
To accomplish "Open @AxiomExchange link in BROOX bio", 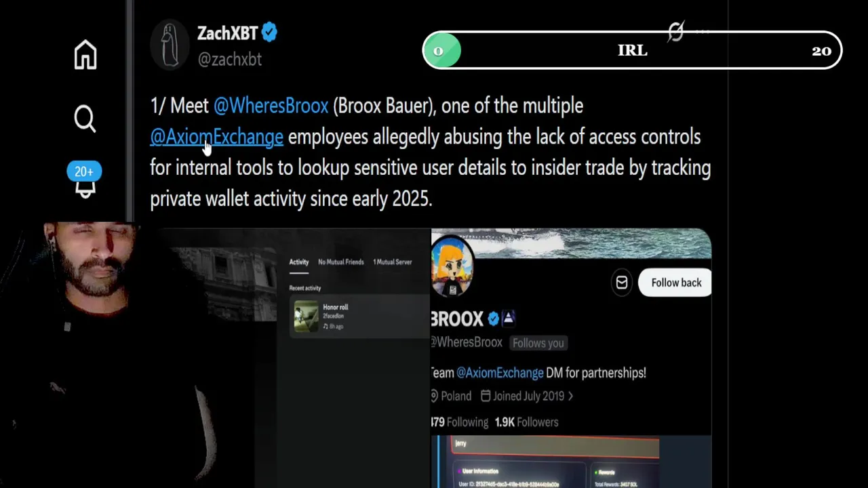I will click(500, 373).
